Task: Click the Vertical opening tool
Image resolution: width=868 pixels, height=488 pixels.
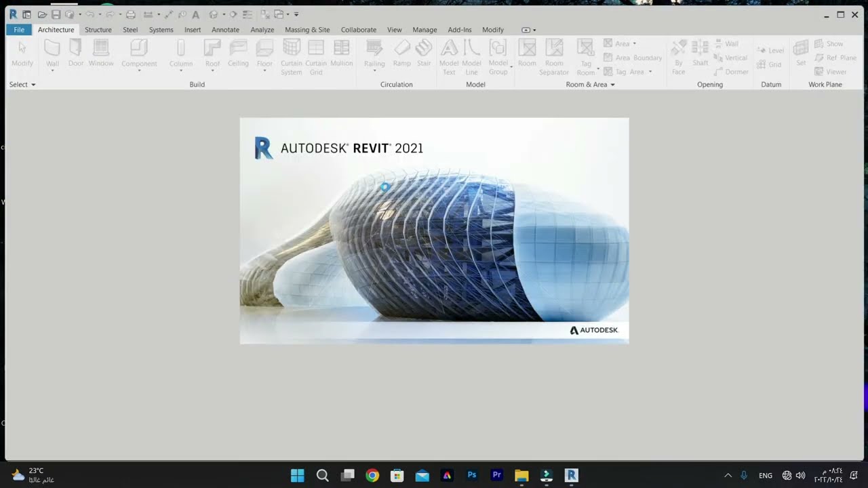Action: 730,58
